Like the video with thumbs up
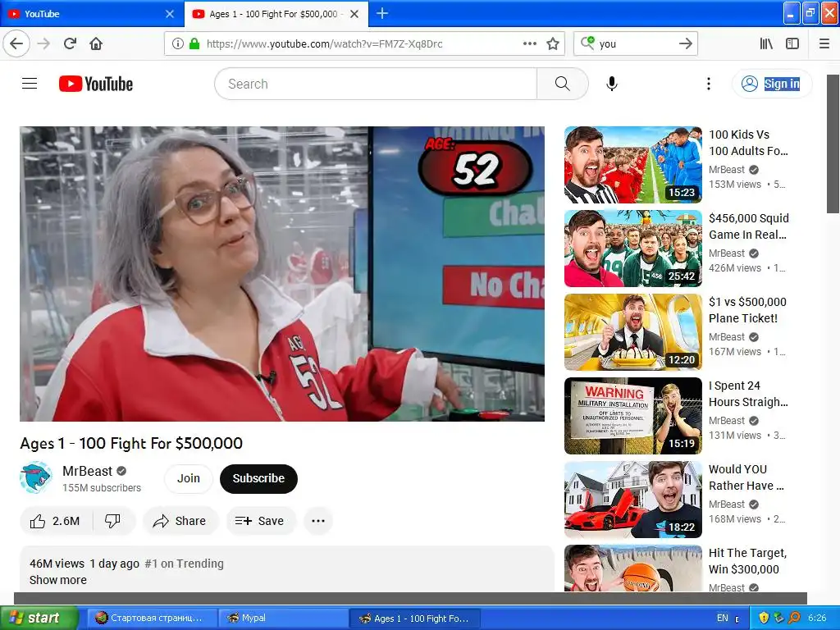840x630 pixels. (x=57, y=521)
